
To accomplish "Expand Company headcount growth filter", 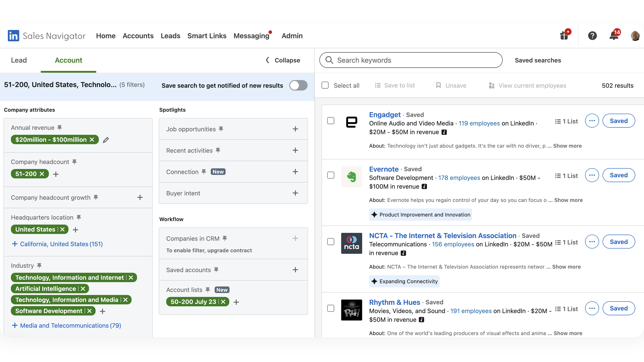I will pyautogui.click(x=140, y=197).
